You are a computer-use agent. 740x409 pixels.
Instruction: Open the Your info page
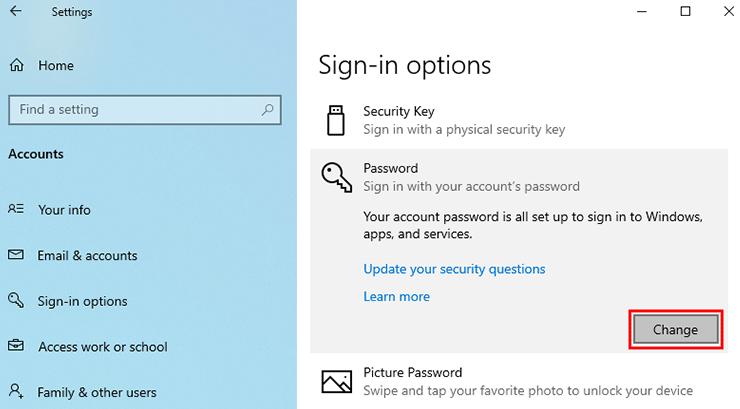64,209
